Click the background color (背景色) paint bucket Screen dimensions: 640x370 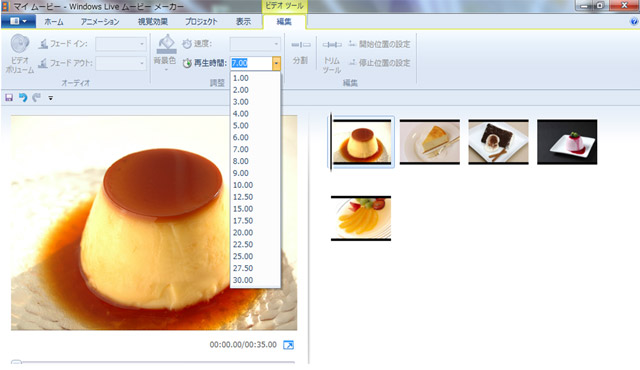point(167,44)
